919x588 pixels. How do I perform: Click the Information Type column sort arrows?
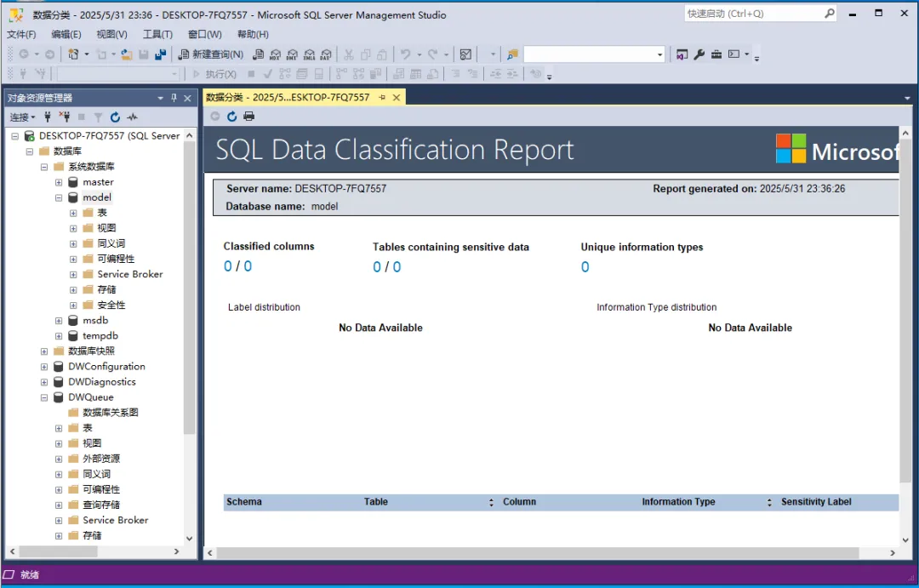[x=769, y=502]
